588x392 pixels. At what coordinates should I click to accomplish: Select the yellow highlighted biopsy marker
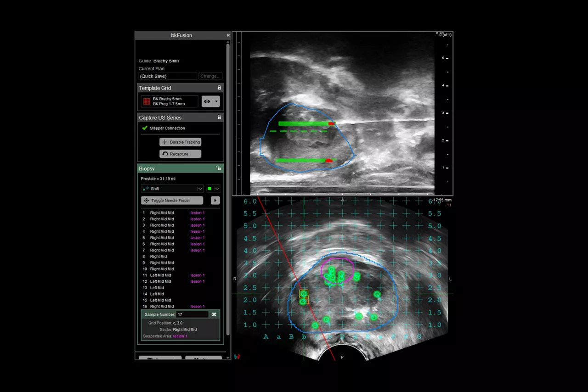pyautogui.click(x=304, y=294)
